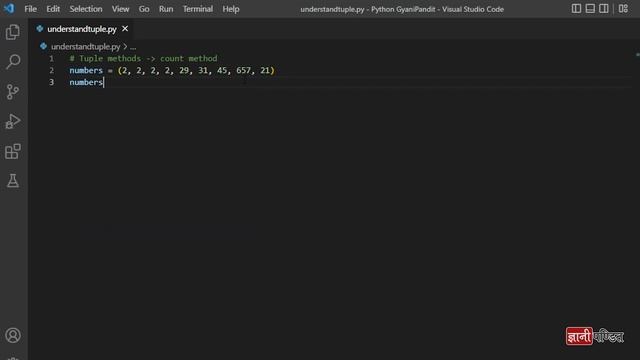Open the Extensions view

tap(13, 151)
